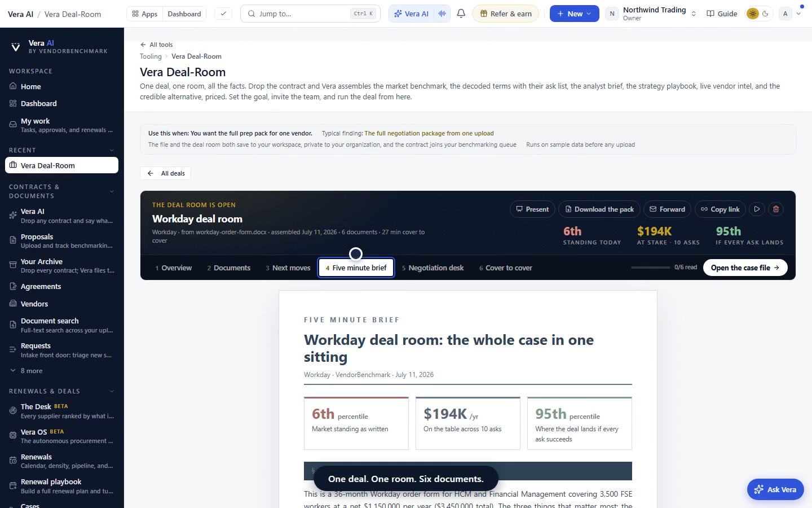Click the Your Archive box icon

point(13,265)
